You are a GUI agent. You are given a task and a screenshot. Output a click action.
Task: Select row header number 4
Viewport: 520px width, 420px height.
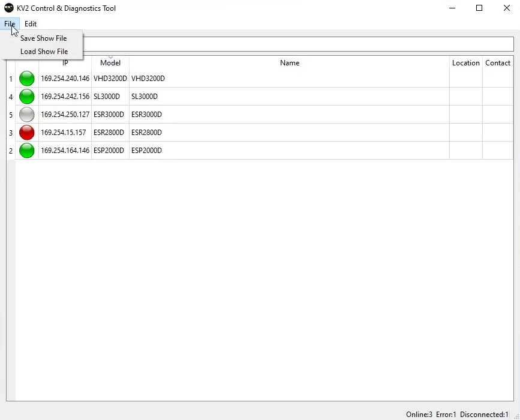click(x=11, y=97)
